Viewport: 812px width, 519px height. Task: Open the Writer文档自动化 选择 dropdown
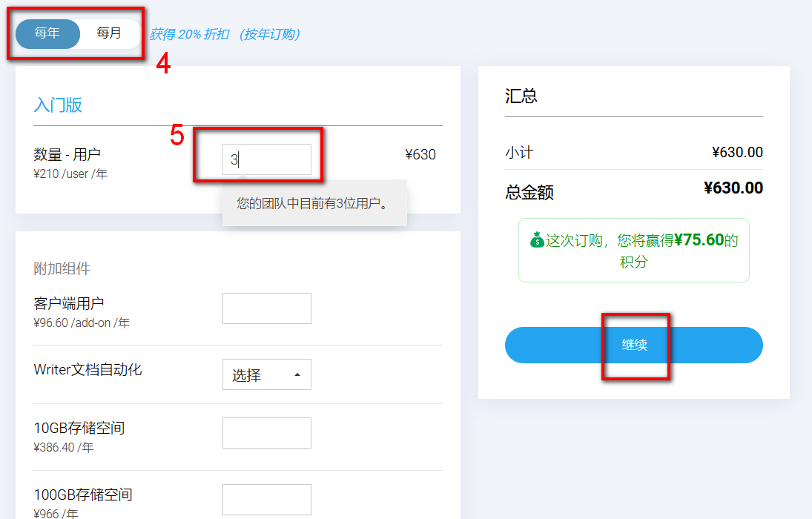point(266,375)
